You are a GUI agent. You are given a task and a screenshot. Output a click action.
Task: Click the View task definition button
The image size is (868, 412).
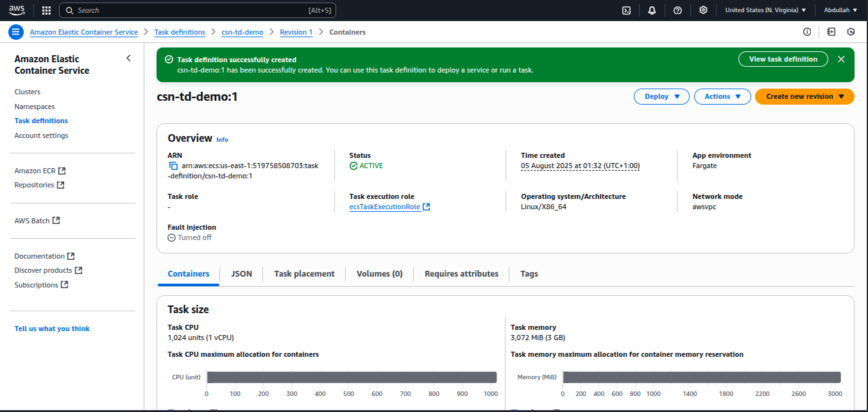[x=783, y=59]
